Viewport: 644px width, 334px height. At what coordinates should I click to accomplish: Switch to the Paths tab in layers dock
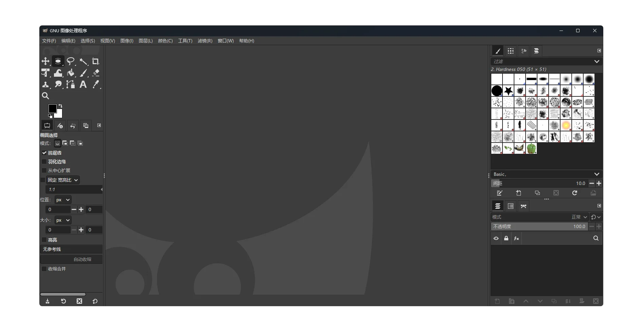pyautogui.click(x=524, y=206)
